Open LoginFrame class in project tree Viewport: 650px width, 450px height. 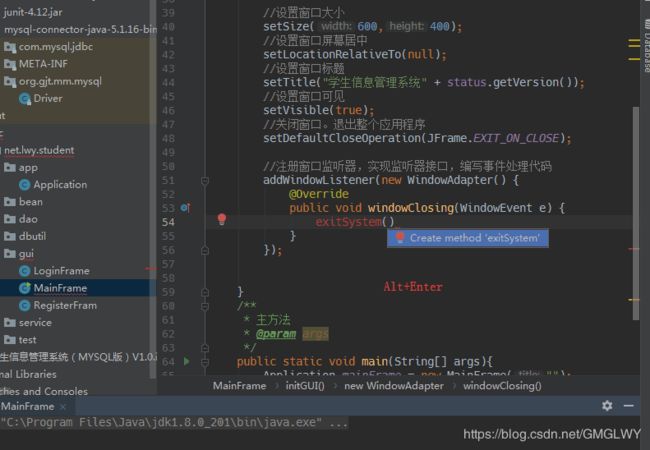61,271
